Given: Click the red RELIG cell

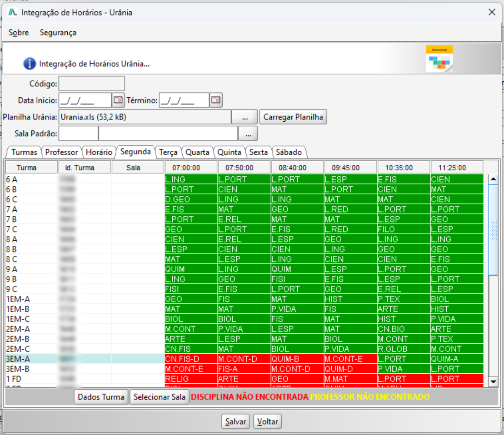Looking at the screenshot, I should (191, 379).
